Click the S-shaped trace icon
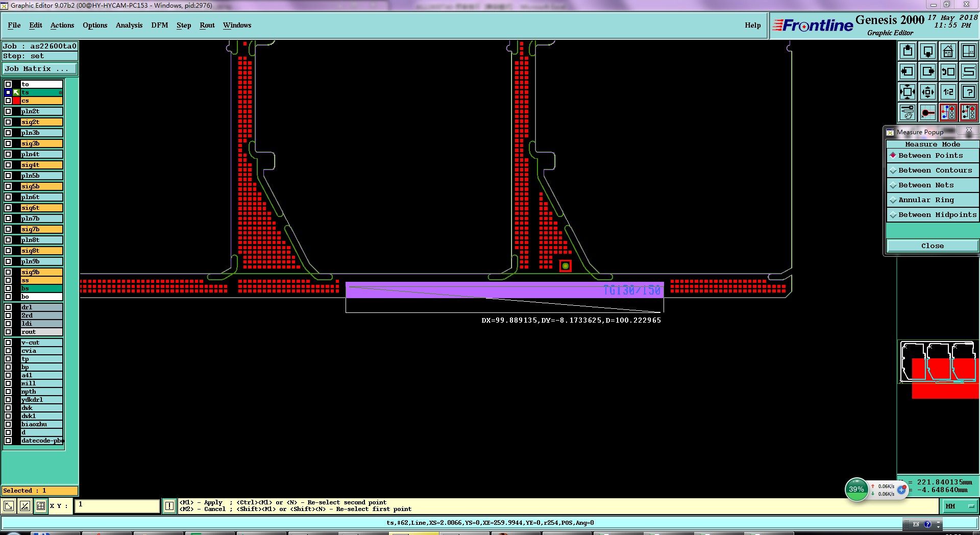 [969, 71]
